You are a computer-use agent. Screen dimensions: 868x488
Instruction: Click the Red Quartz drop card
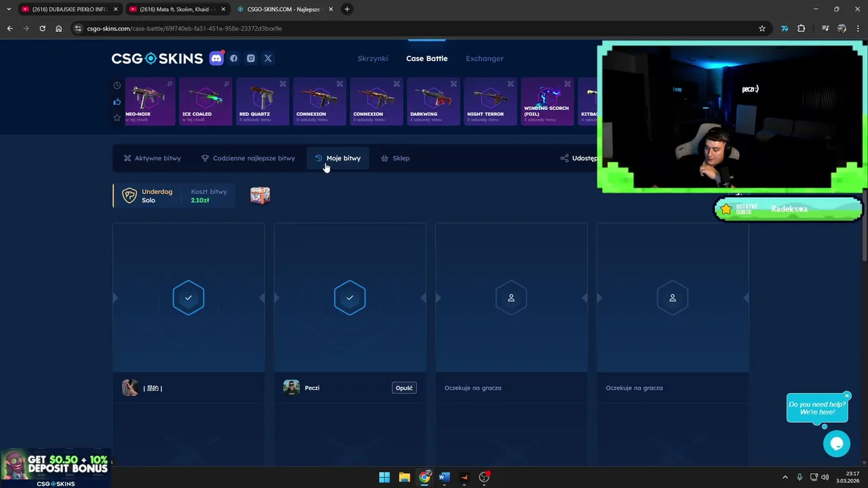(x=262, y=102)
